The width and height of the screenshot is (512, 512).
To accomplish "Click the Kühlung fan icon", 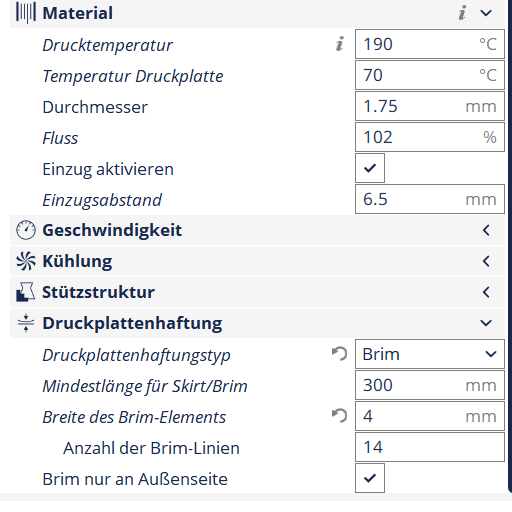I will [x=26, y=261].
